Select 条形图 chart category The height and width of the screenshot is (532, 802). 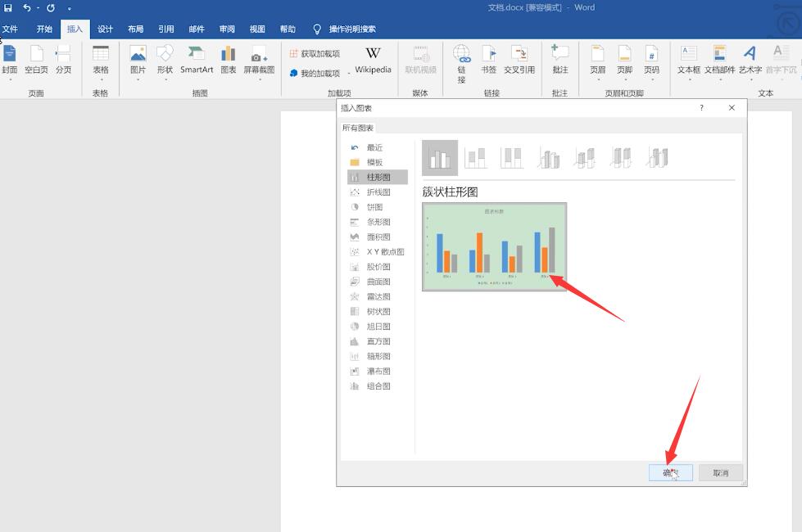point(378,222)
